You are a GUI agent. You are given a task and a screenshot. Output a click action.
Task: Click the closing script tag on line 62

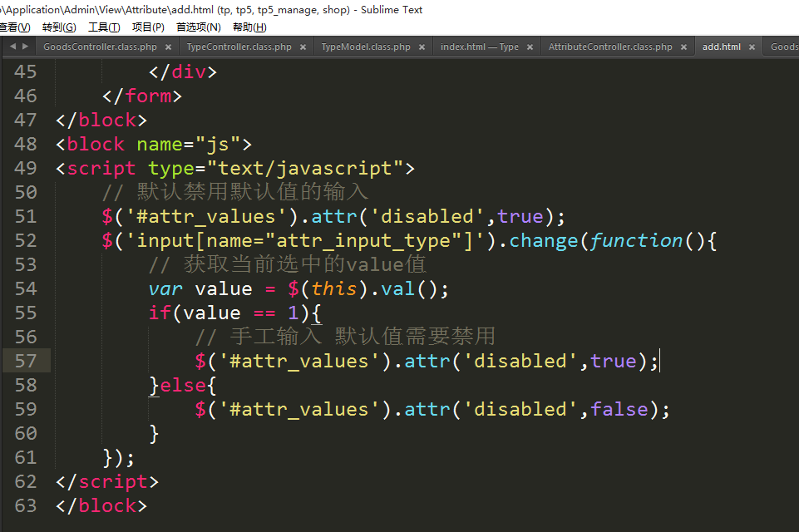[x=106, y=482]
